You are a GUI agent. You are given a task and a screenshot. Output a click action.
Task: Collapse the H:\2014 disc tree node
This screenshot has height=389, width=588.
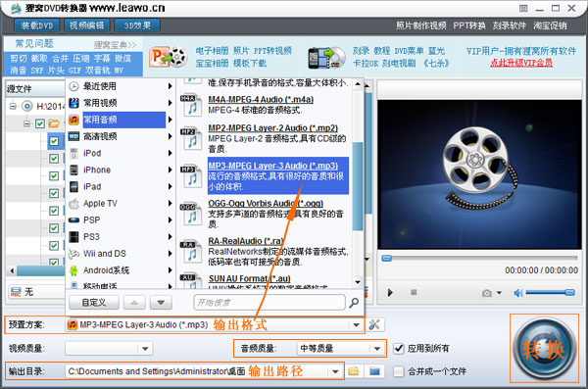[13, 106]
